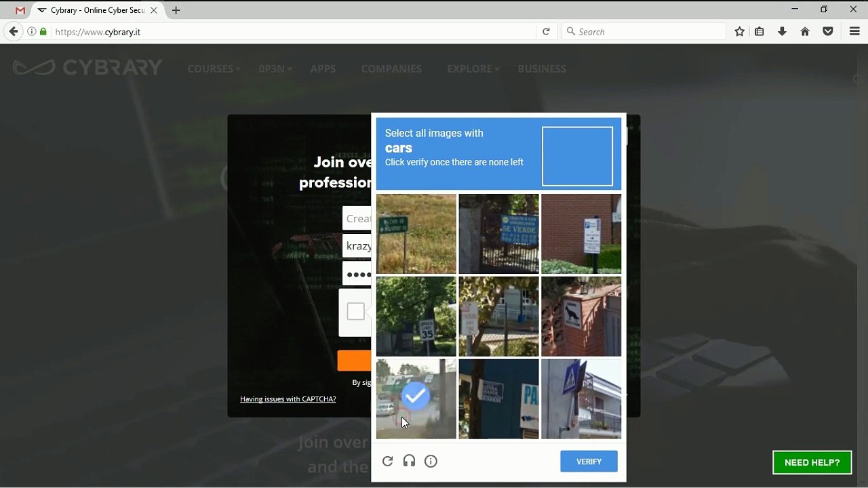This screenshot has height=488, width=868.
Task: Click the Gmail pinned tab icon
Action: (x=20, y=10)
